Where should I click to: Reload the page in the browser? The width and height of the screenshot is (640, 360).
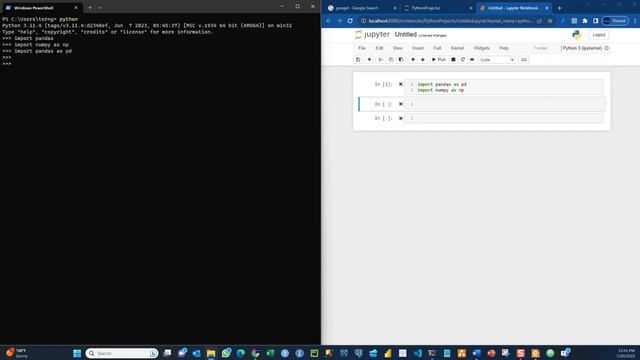pyautogui.click(x=350, y=21)
